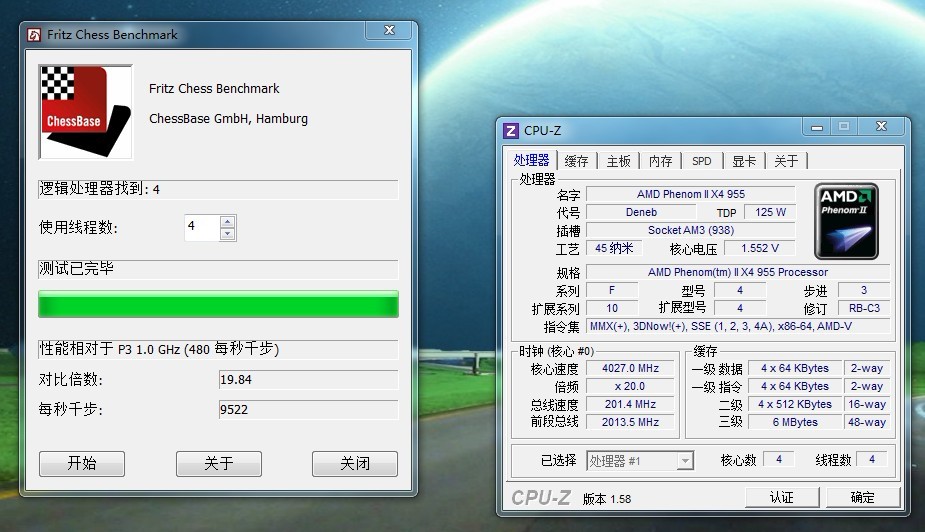Screen dimensions: 925x532
Task: Click the Fritz Chess Benchmark title bar icon
Action: (x=34, y=35)
